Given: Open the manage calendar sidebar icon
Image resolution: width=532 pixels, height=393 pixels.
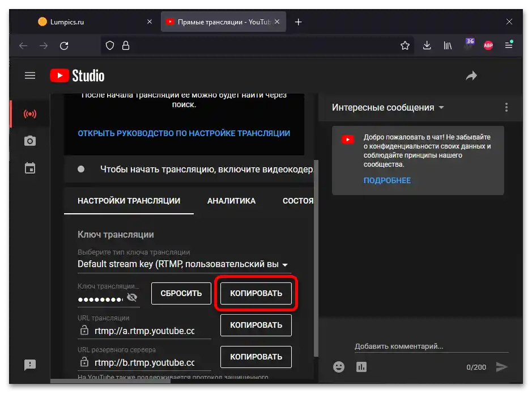Looking at the screenshot, I should (x=30, y=168).
